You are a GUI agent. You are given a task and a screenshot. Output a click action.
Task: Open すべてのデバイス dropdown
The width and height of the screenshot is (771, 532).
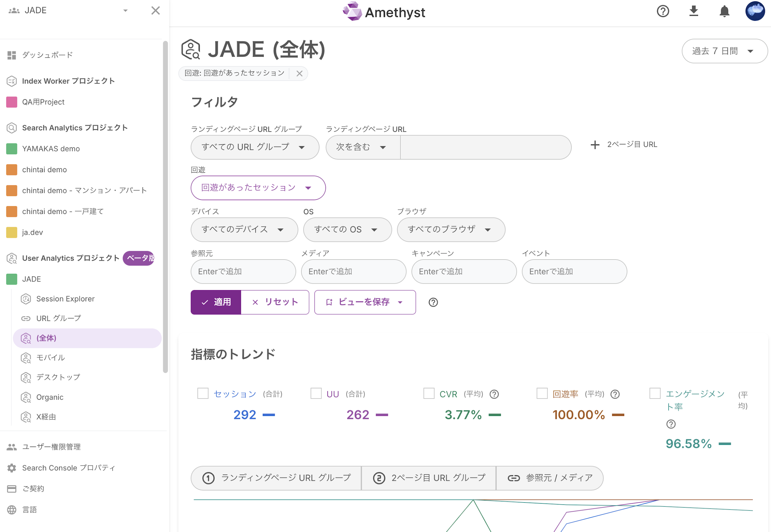[244, 229]
